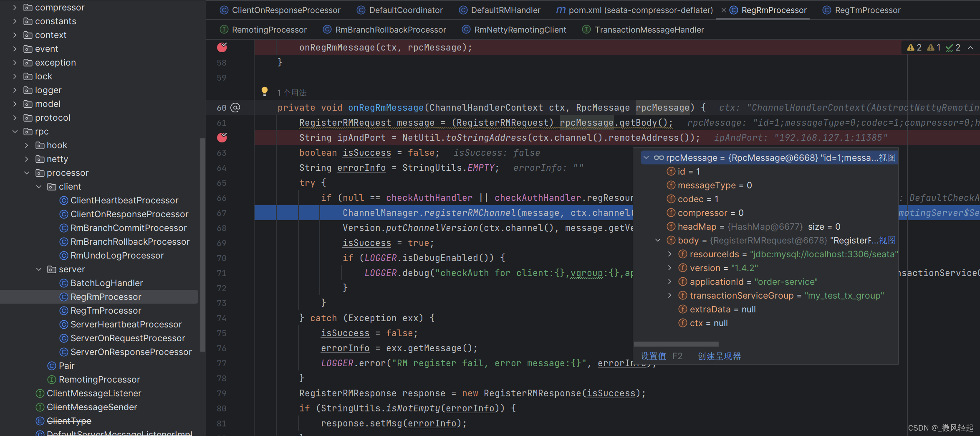
Task: Select the model folder icon
Action: (28, 104)
